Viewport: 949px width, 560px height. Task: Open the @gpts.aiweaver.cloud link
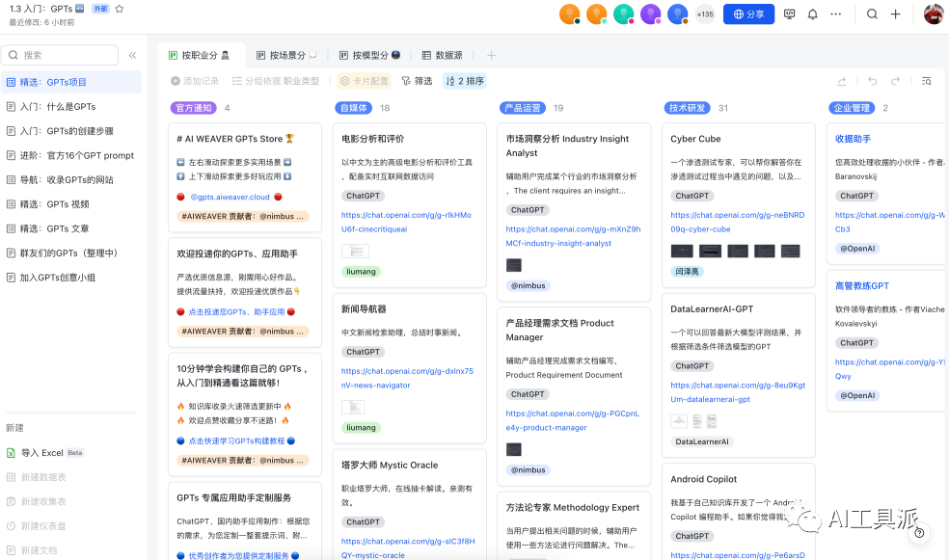click(x=230, y=198)
